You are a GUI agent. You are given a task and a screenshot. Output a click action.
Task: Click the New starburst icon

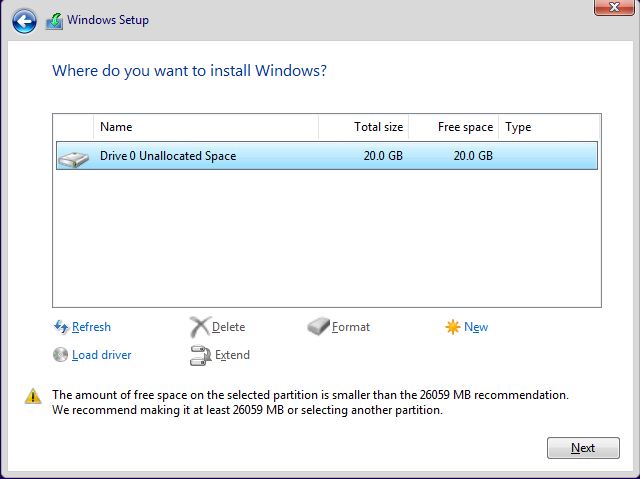coord(453,327)
